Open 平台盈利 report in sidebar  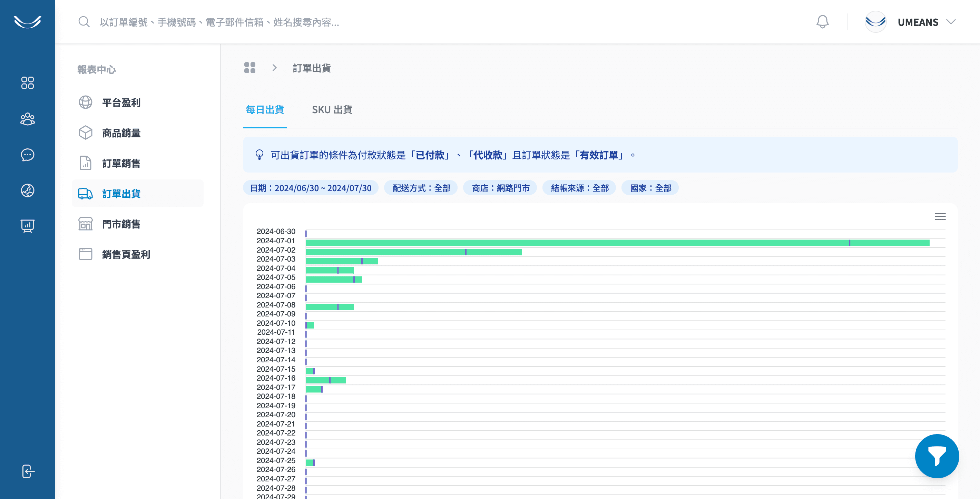tap(121, 103)
